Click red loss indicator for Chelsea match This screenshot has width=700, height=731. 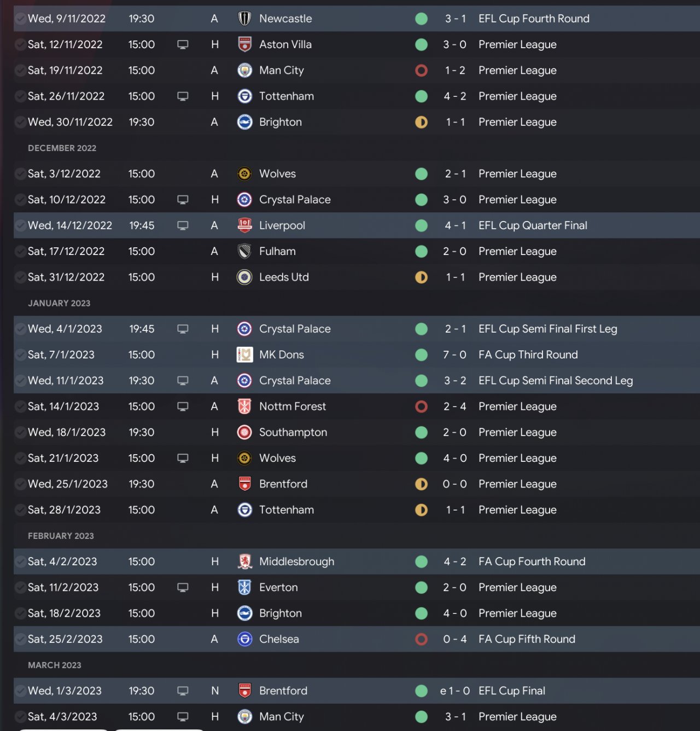point(421,639)
